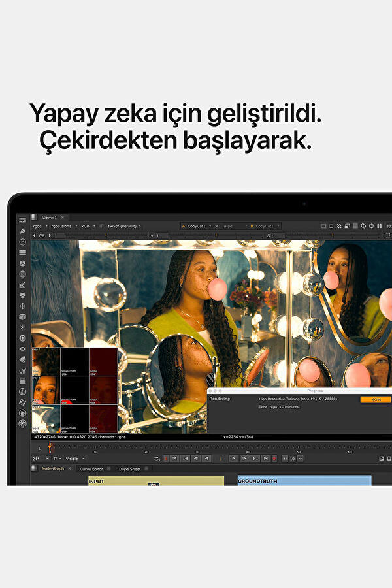
Task: Step forward one frame
Action: [244, 458]
